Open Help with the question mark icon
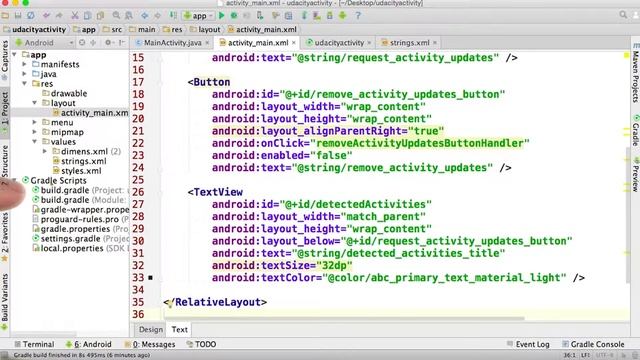640x360 pixels. (358, 16)
